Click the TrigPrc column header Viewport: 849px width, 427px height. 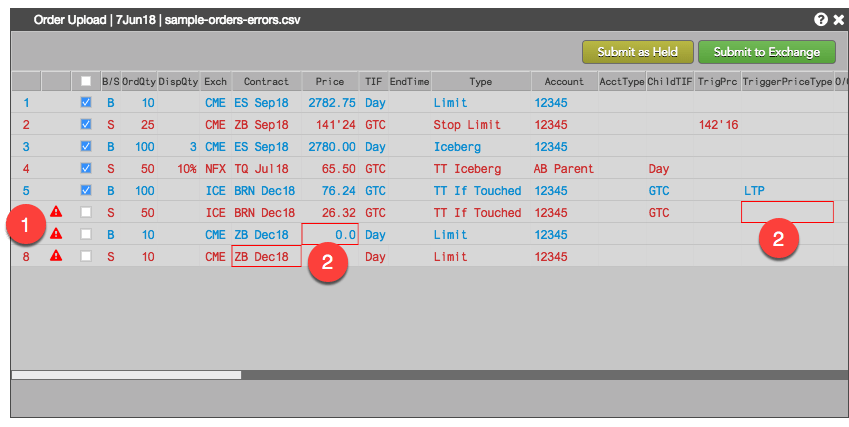point(717,82)
